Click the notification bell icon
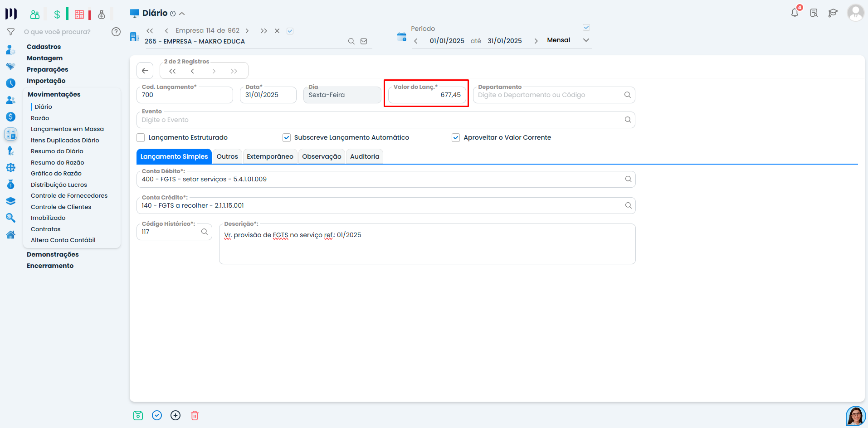Viewport: 868px width, 428px height. pyautogui.click(x=795, y=13)
